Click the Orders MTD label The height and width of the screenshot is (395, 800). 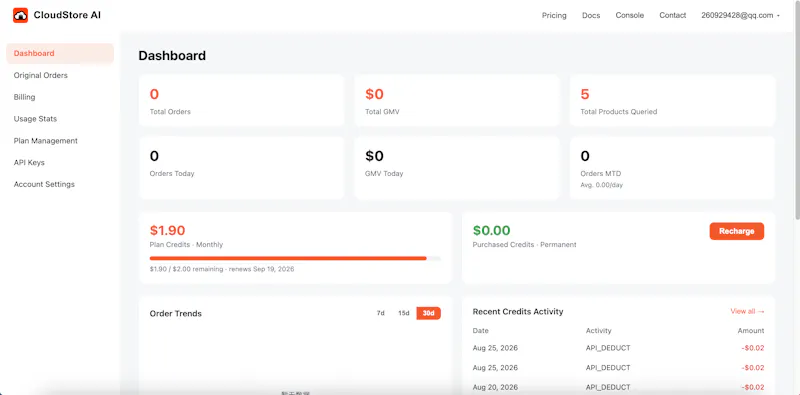[x=601, y=174]
